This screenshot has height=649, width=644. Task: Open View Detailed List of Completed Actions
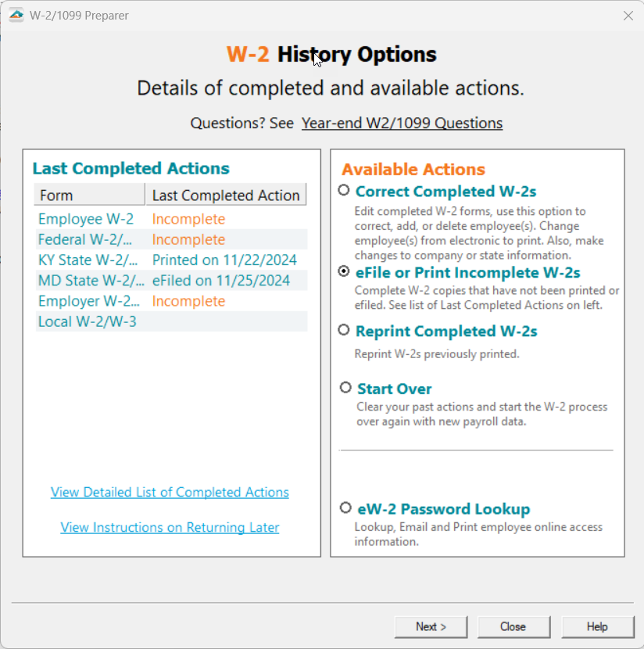[170, 492]
